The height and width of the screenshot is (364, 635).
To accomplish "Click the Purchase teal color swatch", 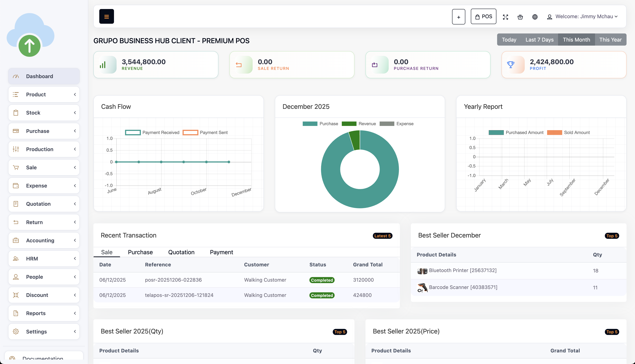I will (x=310, y=124).
